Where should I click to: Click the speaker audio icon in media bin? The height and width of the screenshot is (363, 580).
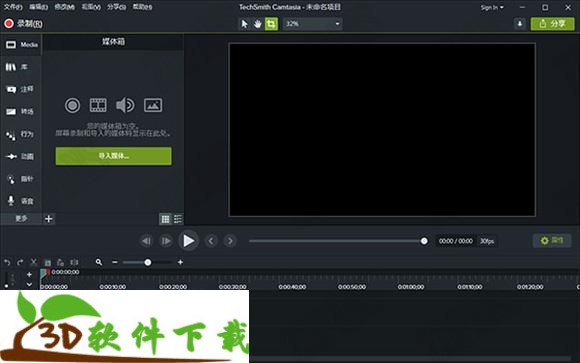(x=125, y=105)
